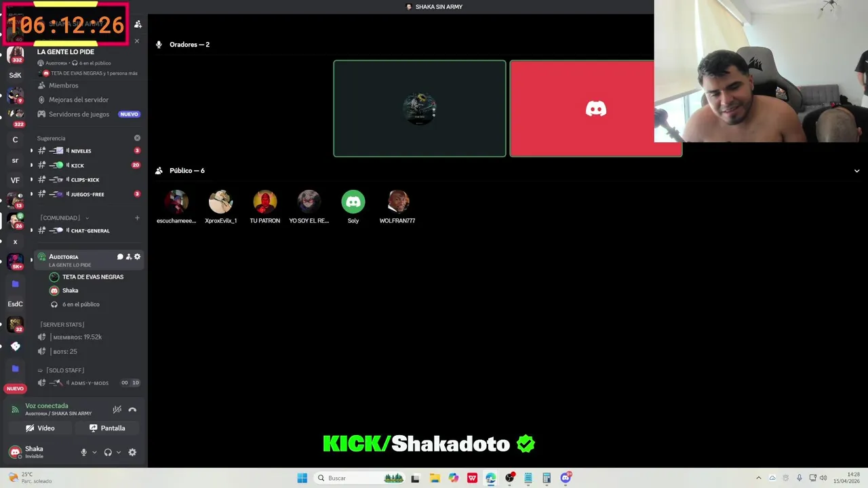This screenshot has width=868, height=488.
Task: Open the CLIPS-KICK channel
Action: 87,180
